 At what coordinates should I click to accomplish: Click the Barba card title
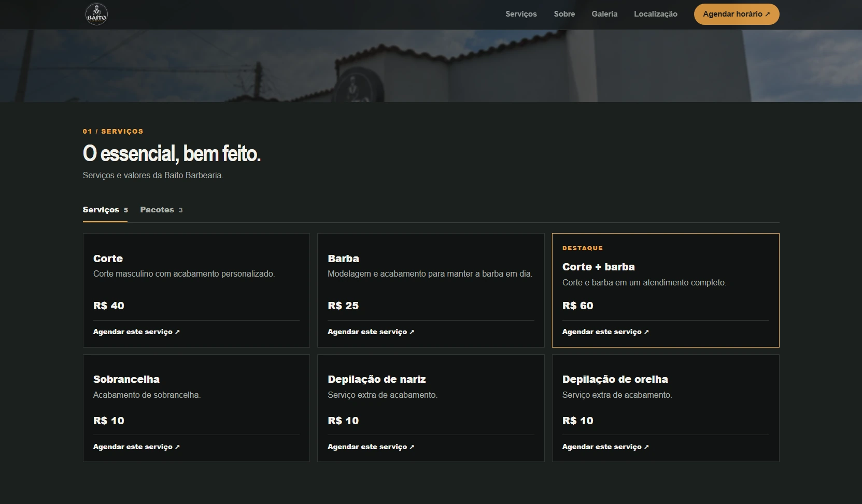coord(343,258)
